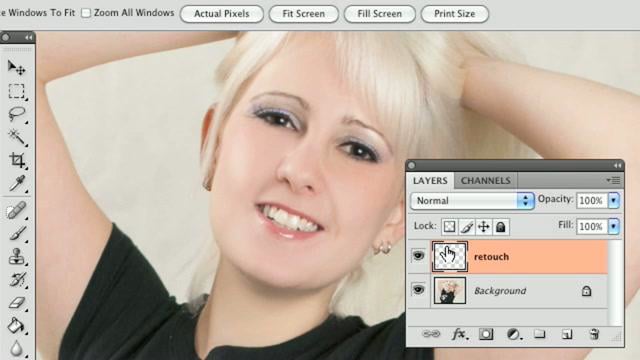Lock image pixels
Viewport: 640px width, 360px height.
tap(467, 227)
